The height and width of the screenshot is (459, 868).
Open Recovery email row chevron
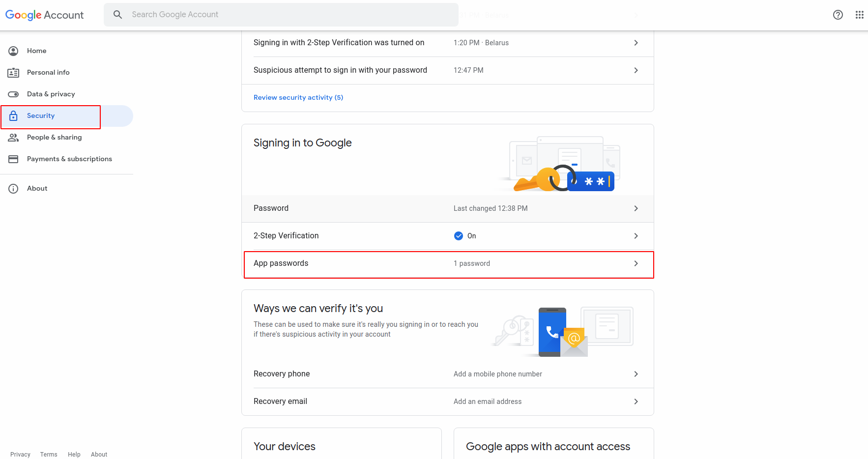click(636, 402)
